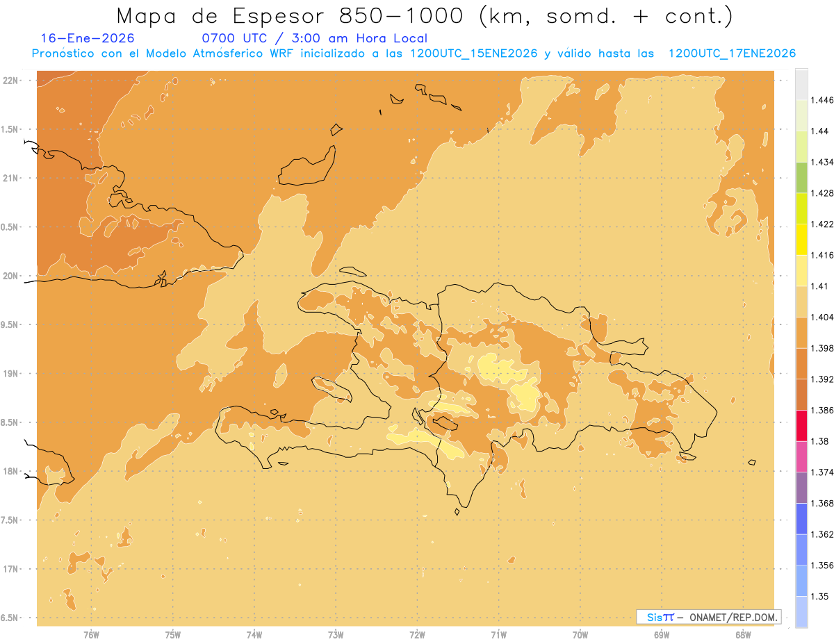The width and height of the screenshot is (834, 644).
Task: Click the longitude label '71W'
Action: pyautogui.click(x=498, y=634)
